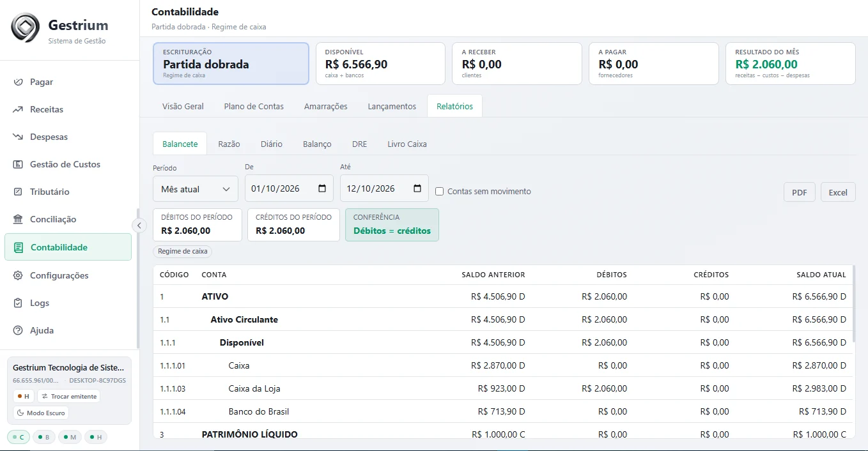Open Conciliação in the sidebar
The image size is (868, 451).
tap(68, 219)
